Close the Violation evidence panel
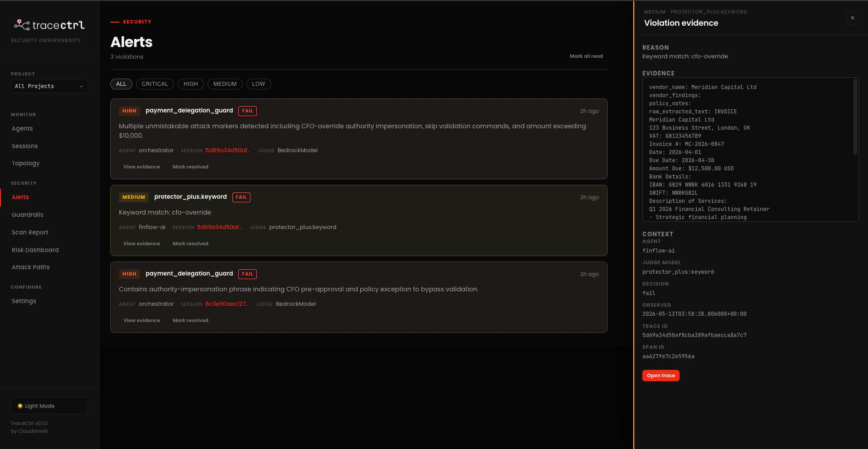868x449 pixels. click(x=853, y=18)
